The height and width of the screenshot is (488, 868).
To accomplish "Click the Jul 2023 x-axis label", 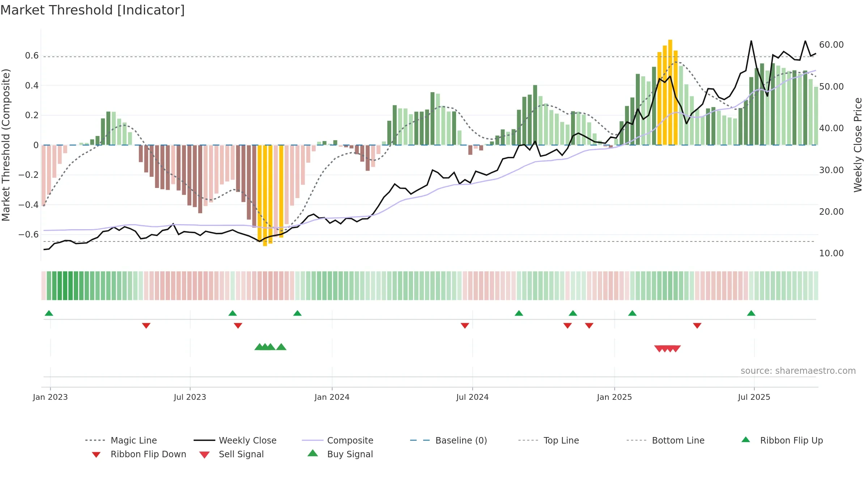I will point(190,397).
